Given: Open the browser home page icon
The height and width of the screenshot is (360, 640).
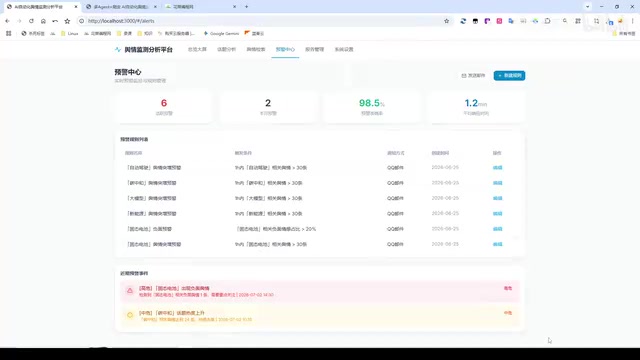Looking at the screenshot, I should tap(43, 21).
